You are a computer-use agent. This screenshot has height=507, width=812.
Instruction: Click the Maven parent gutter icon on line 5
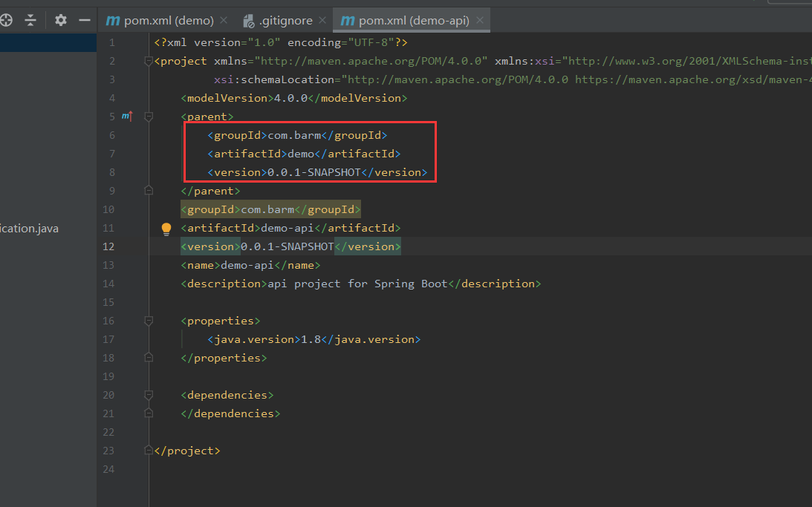[x=127, y=117]
